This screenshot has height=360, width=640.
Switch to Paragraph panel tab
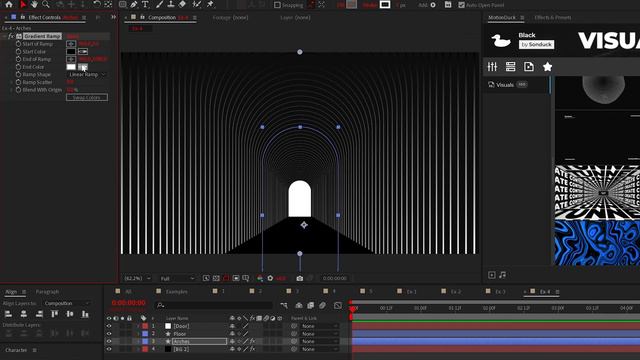point(47,292)
